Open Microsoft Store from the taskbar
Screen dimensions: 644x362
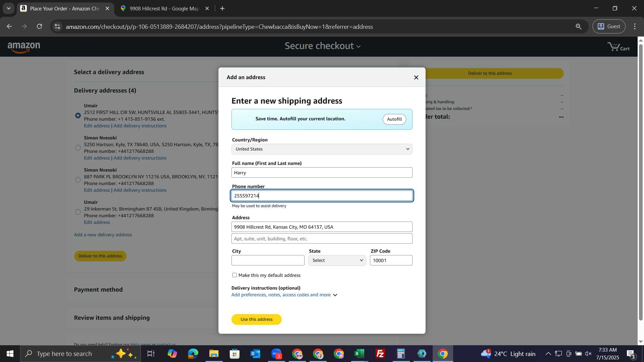tap(234, 354)
